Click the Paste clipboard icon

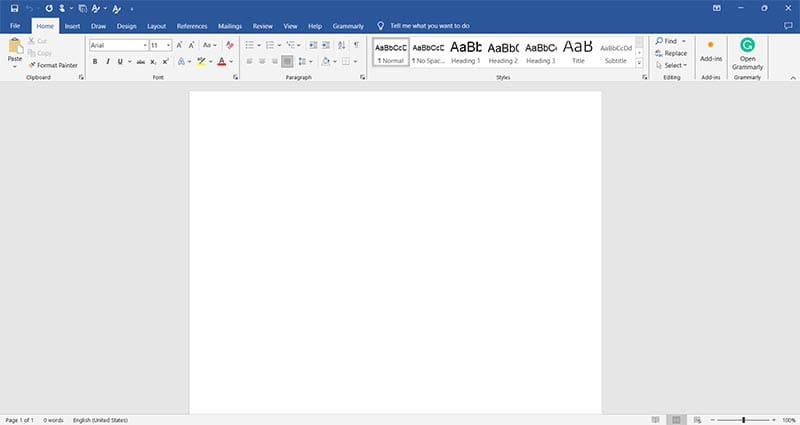(x=15, y=46)
